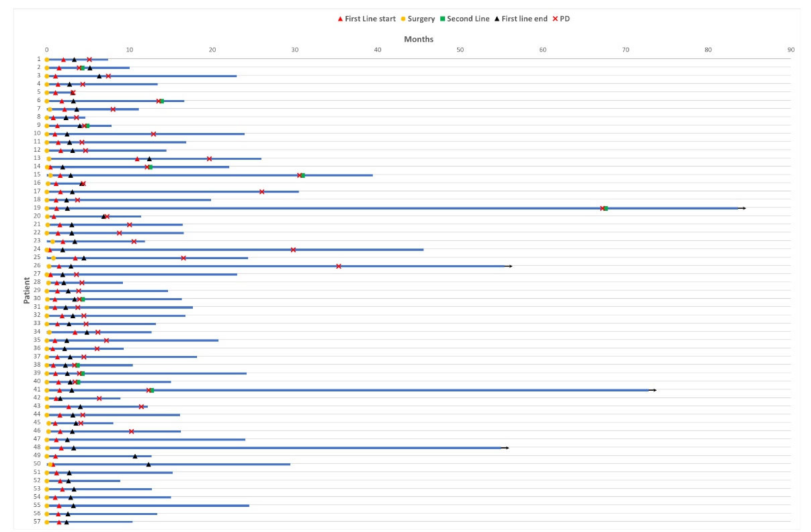Click the PD cross on patient 13's row
This screenshot has height=532, width=811.
209,158
